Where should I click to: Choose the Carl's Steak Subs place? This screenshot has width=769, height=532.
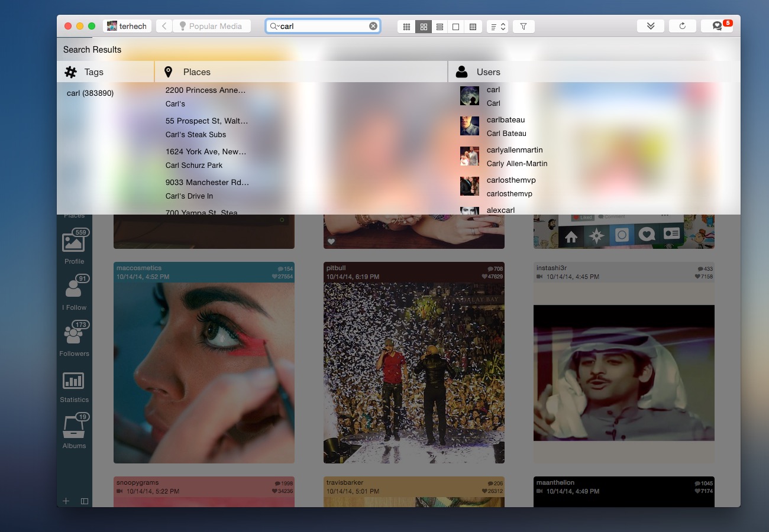[207, 128]
